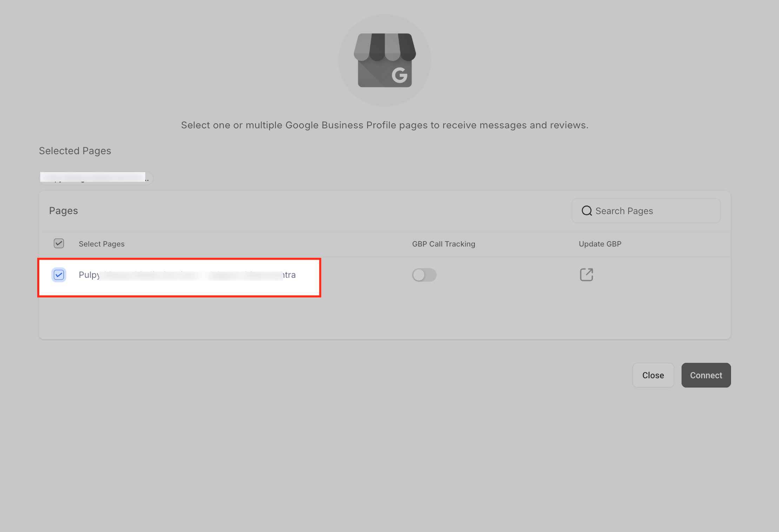Click the GBP Call Tracking column header

coord(443,244)
